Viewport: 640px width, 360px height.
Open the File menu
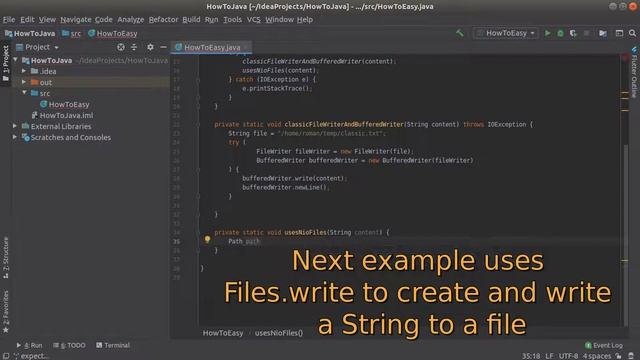pyautogui.click(x=9, y=19)
